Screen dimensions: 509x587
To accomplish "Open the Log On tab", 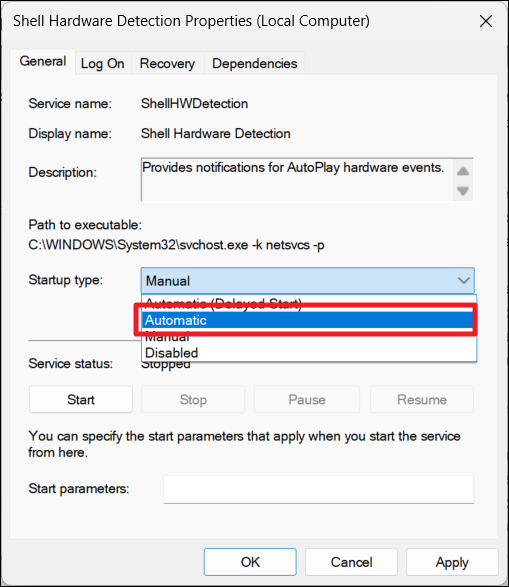I will click(x=103, y=64).
